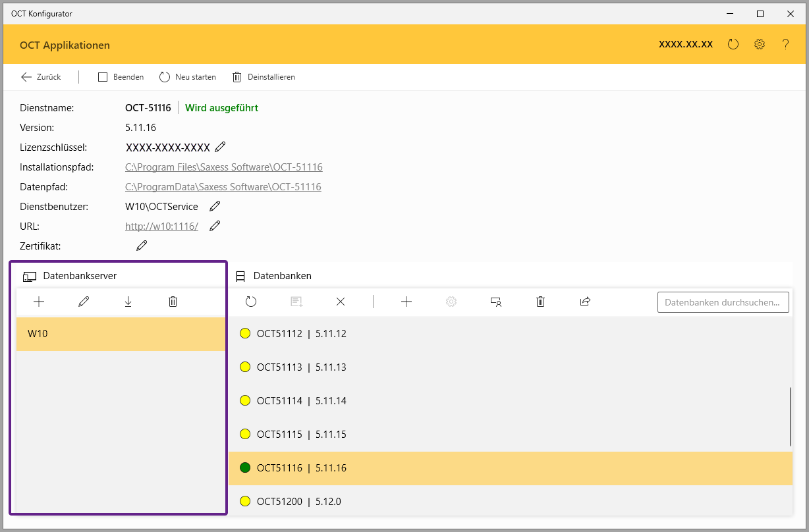Refresh the Datenbanken list
Image resolution: width=809 pixels, height=532 pixels.
point(251,302)
